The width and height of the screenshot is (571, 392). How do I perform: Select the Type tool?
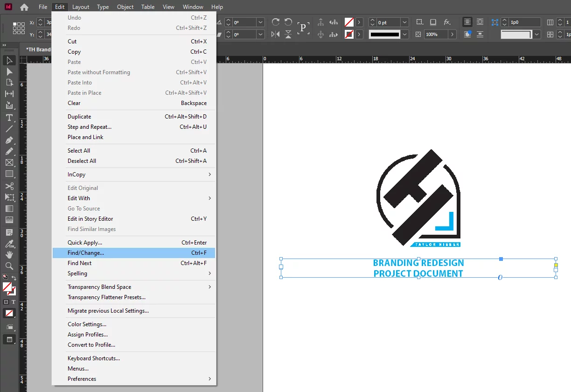point(9,118)
